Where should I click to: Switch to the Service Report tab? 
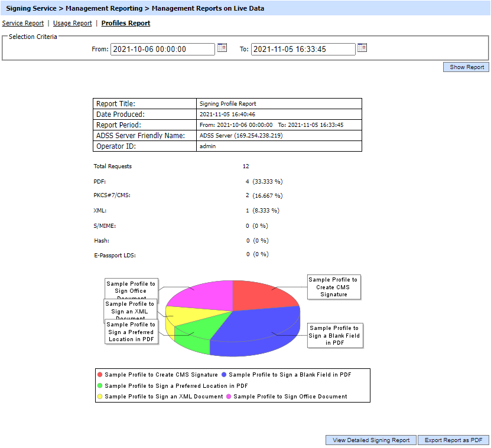(23, 23)
